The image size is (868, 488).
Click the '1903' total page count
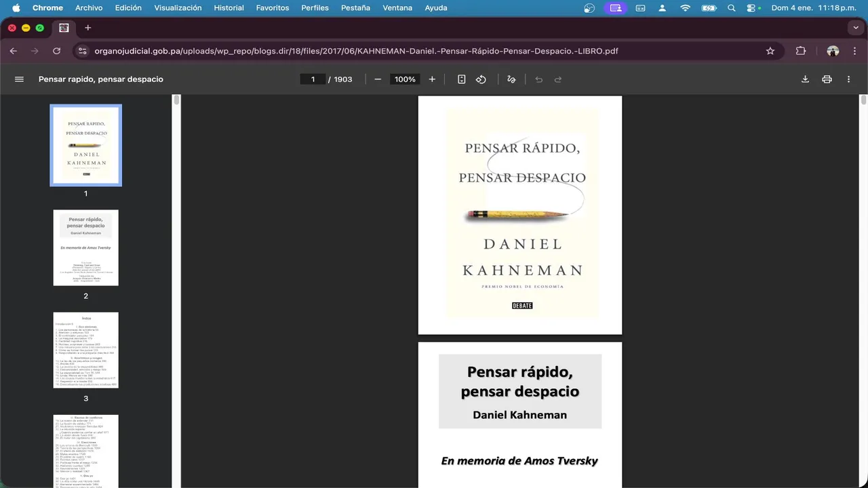pyautogui.click(x=343, y=79)
